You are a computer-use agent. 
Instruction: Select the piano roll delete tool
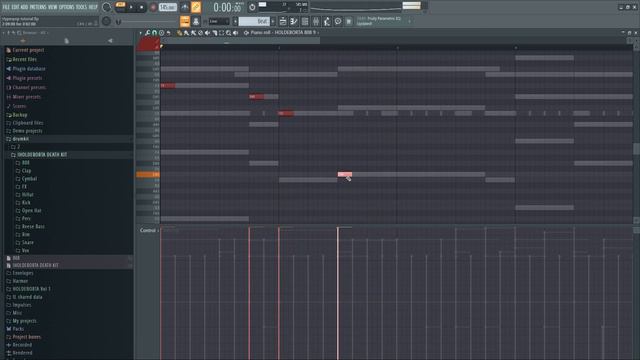point(193,33)
